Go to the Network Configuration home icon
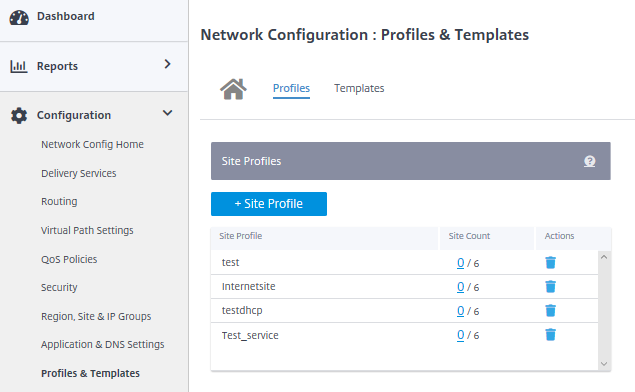 [233, 89]
